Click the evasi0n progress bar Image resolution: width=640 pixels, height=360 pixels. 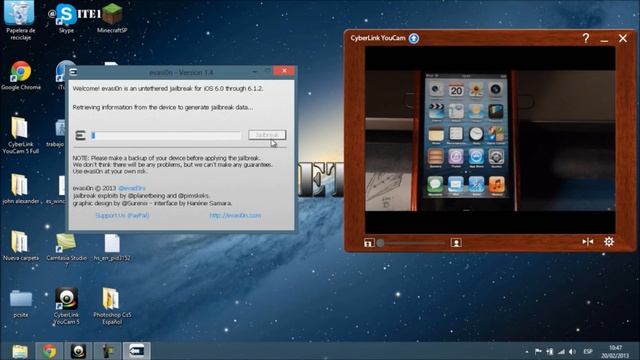coord(166,136)
